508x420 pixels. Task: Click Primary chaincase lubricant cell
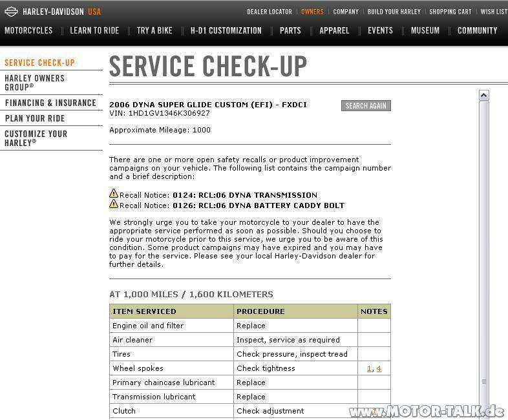click(x=171, y=383)
